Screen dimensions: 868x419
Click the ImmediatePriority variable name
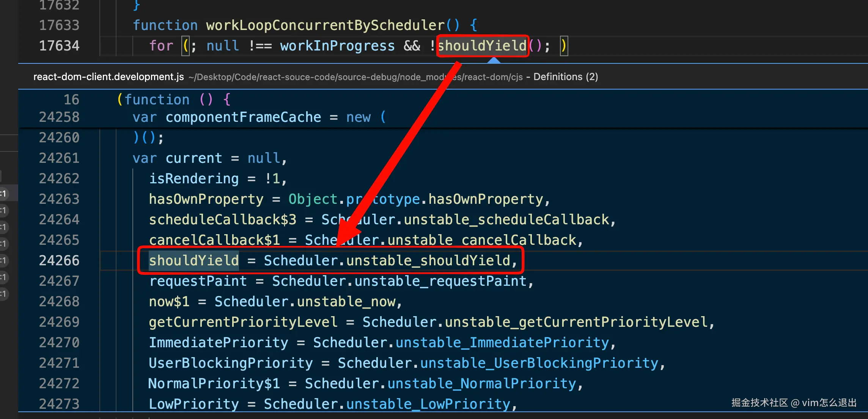[x=219, y=342]
